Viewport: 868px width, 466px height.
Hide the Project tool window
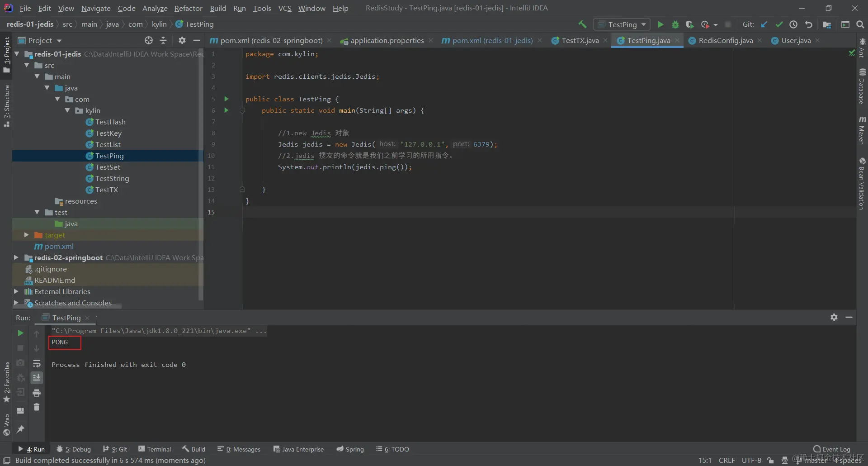coord(196,40)
